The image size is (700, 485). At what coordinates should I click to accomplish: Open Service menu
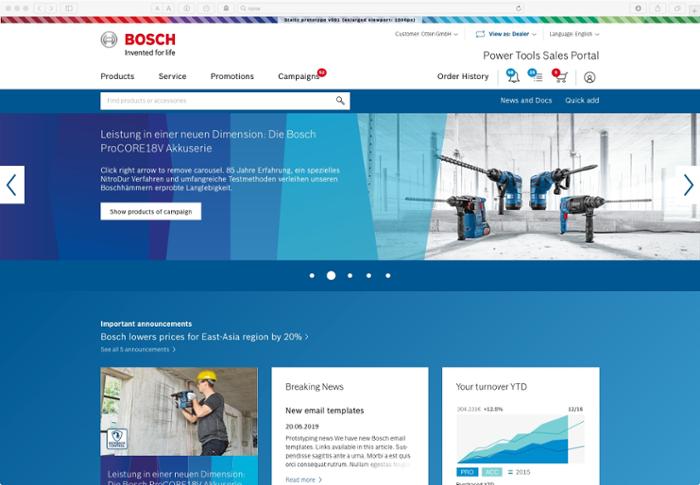click(172, 76)
